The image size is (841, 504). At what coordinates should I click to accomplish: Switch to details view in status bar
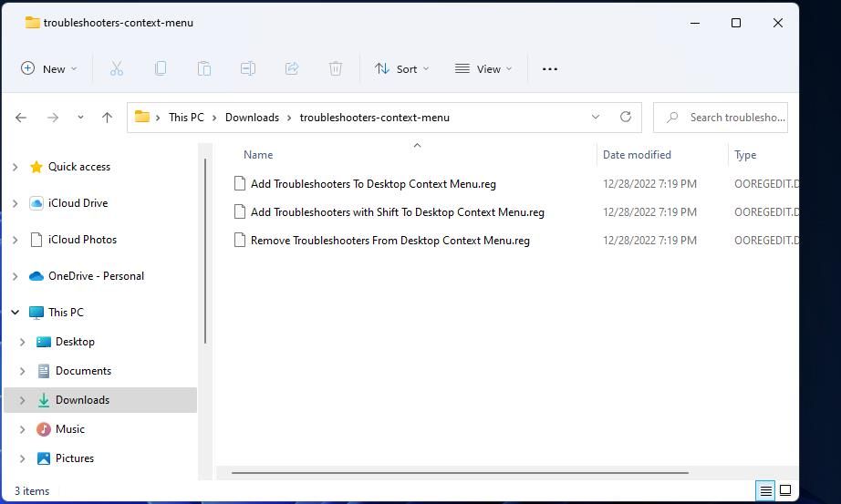pos(765,490)
